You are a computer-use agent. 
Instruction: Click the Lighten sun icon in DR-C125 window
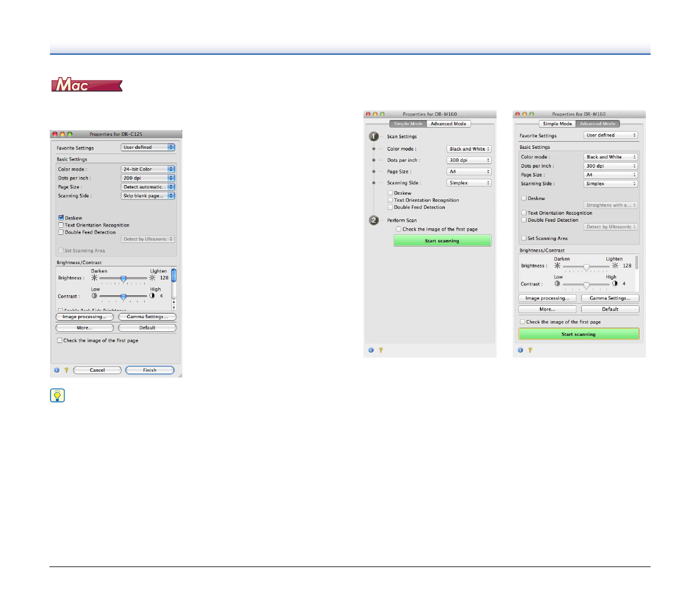pos(152,278)
